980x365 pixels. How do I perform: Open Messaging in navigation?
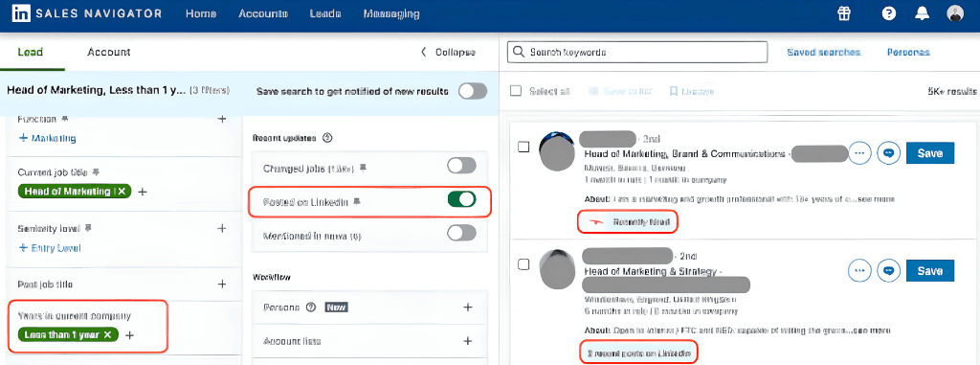[391, 13]
